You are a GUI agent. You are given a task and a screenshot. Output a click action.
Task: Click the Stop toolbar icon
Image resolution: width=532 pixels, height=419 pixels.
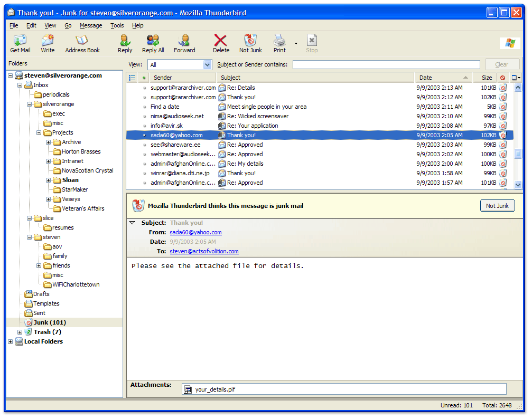click(x=312, y=43)
